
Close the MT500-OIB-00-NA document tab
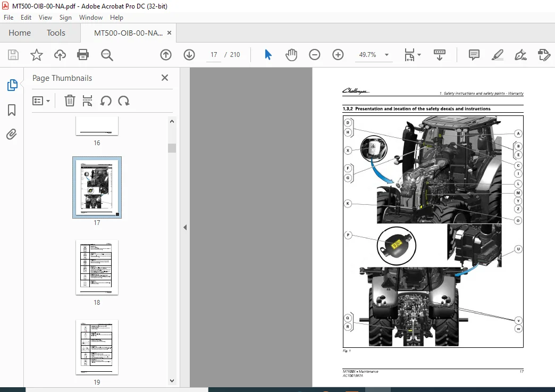[x=169, y=32]
